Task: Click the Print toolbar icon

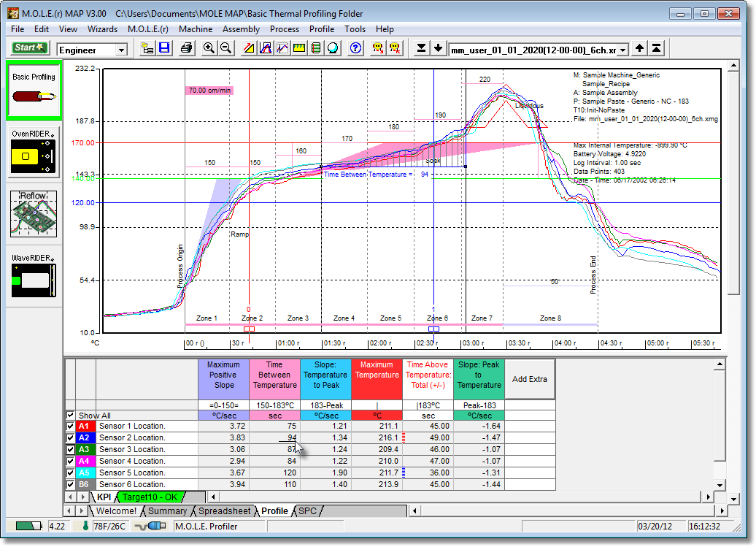Action: [x=186, y=48]
